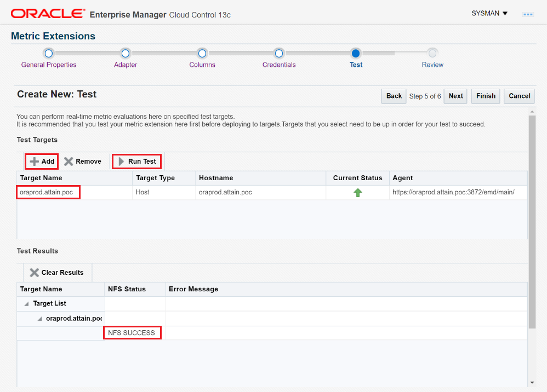This screenshot has height=392, width=547.
Task: Go to the General Properties step
Action: (x=49, y=54)
